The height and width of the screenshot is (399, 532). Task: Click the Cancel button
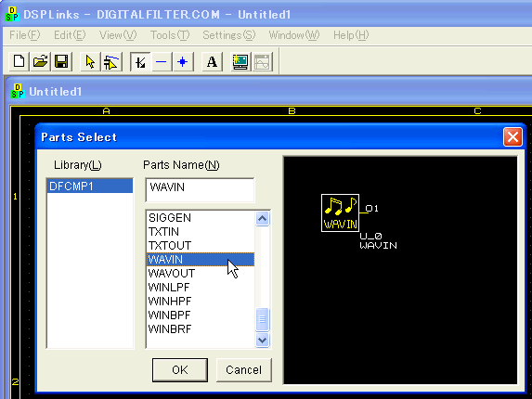243,370
